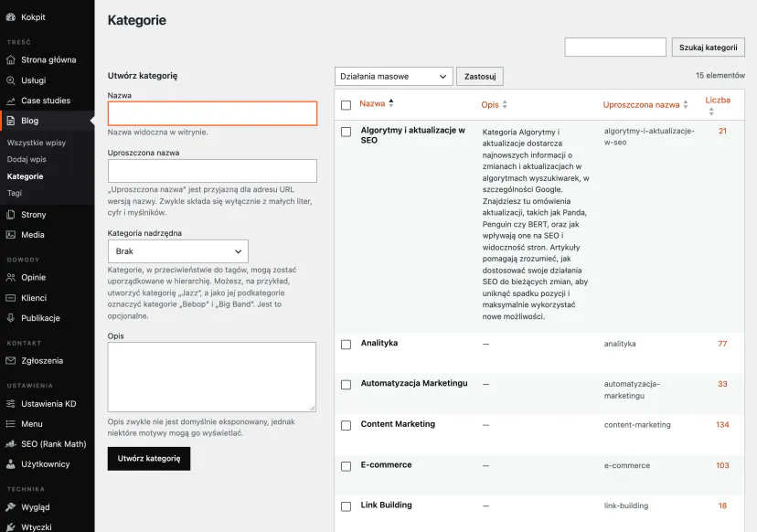Image resolution: width=757 pixels, height=532 pixels.
Task: Sort table by Nazwa column header
Action: click(372, 103)
